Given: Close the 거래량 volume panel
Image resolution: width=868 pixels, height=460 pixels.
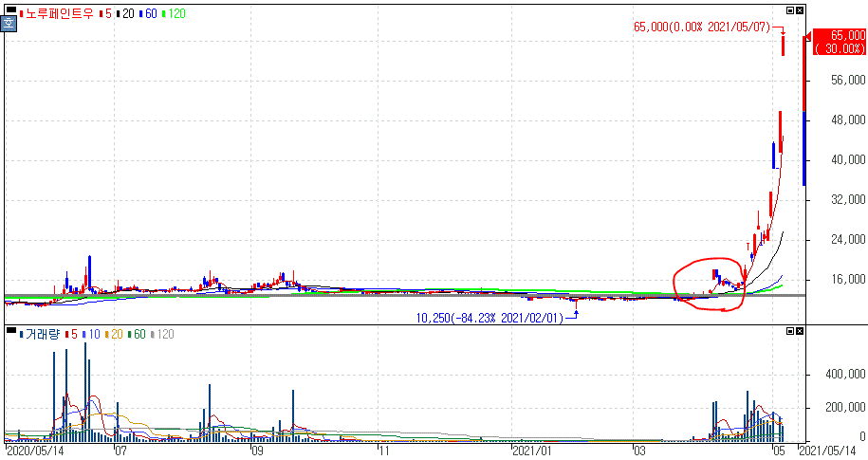Looking at the screenshot, I should tap(800, 331).
